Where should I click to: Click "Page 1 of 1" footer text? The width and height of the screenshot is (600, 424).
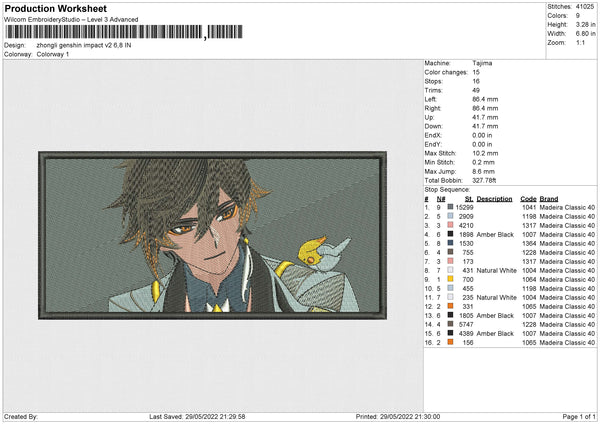tap(579, 417)
